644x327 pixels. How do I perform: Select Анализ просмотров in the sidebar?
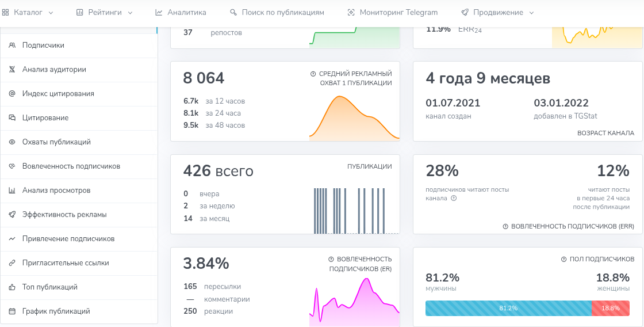pos(56,191)
